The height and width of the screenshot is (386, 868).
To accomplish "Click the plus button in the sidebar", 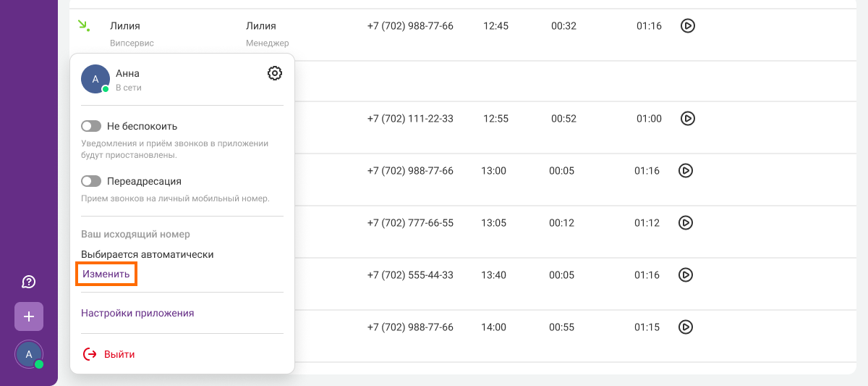I will pyautogui.click(x=29, y=316).
